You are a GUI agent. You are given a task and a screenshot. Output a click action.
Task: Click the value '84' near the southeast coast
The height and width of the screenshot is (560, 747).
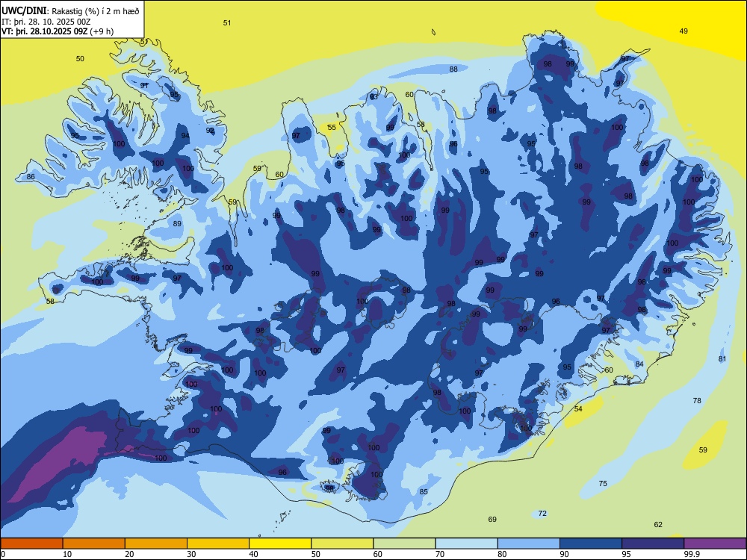(639, 364)
